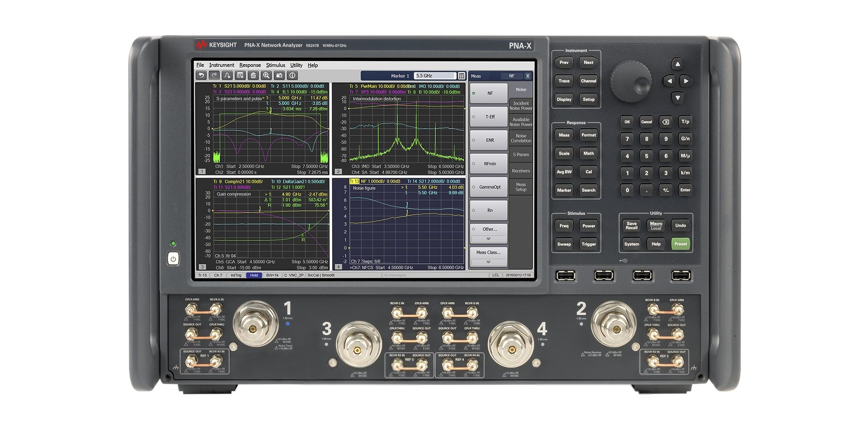Image resolution: width=868 pixels, height=425 pixels.
Task: Click the power button on the front panel
Action: (173, 259)
